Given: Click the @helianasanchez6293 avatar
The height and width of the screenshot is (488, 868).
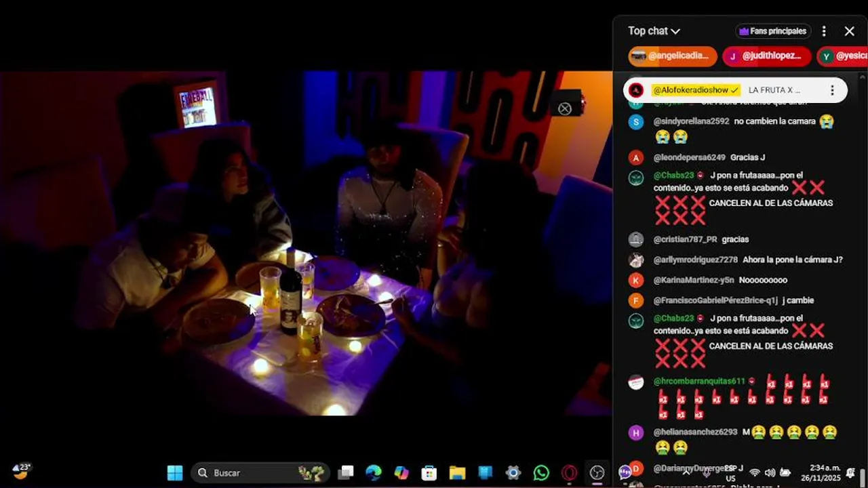Looking at the screenshot, I should (x=635, y=433).
